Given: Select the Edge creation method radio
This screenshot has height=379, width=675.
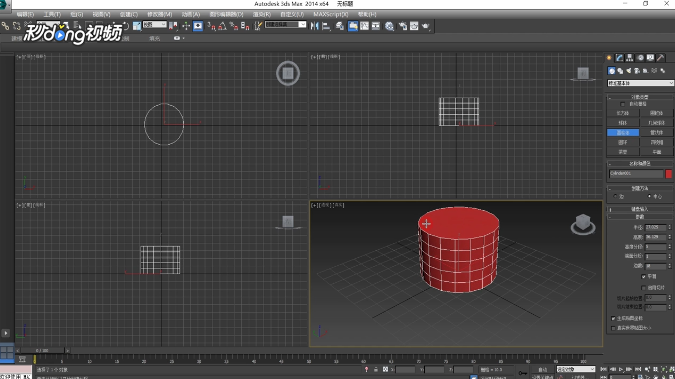Looking at the screenshot, I should (x=615, y=196).
